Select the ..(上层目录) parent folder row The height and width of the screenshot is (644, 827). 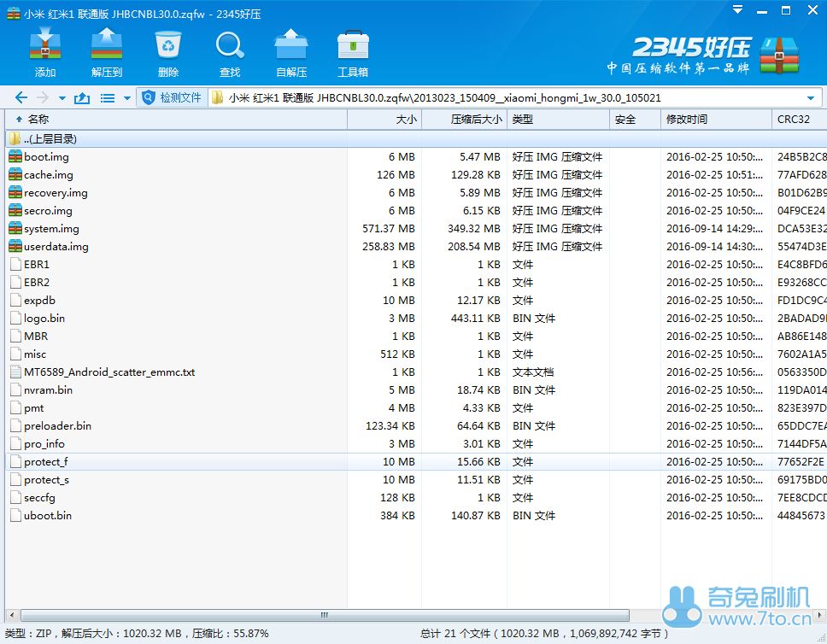click(x=416, y=138)
